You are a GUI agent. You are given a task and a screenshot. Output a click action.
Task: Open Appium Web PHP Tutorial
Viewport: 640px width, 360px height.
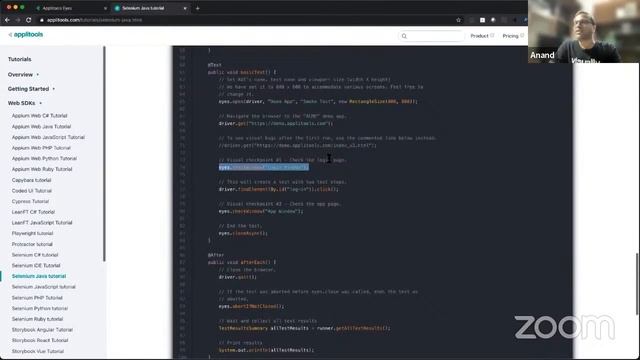(41, 148)
